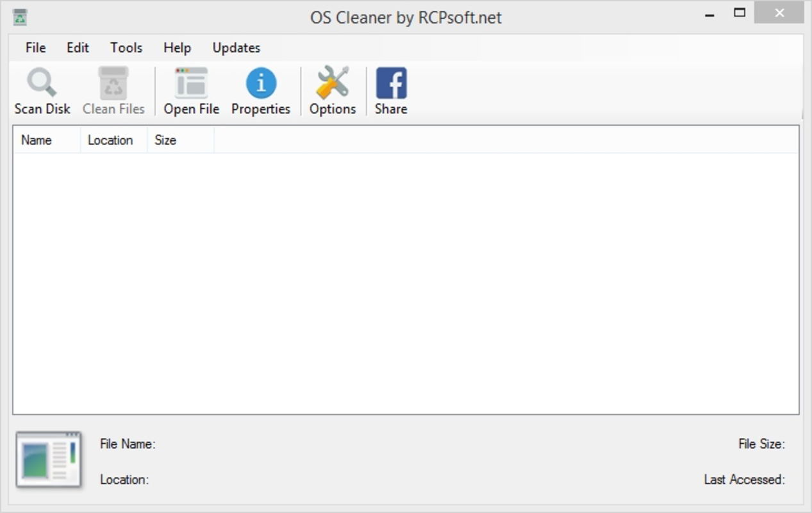Image resolution: width=812 pixels, height=513 pixels.
Task: Minimize the OS Cleaner window
Action: coord(709,13)
